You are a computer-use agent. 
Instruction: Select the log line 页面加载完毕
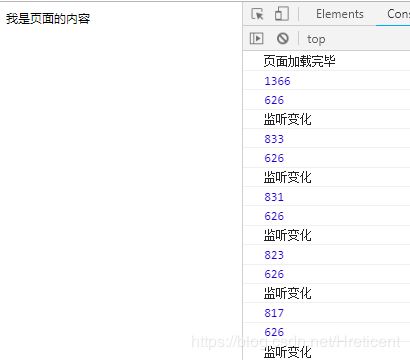(299, 61)
